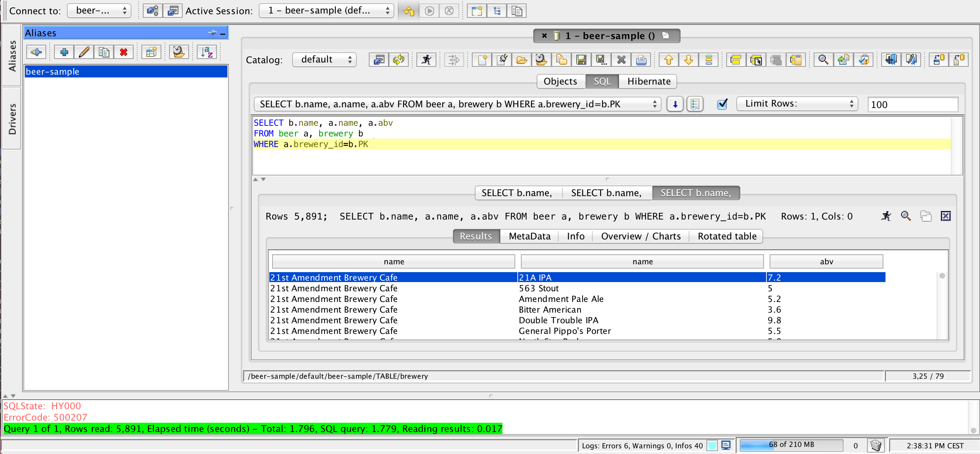
Task: Click the blue plus create new alias icon
Action: coord(64,52)
